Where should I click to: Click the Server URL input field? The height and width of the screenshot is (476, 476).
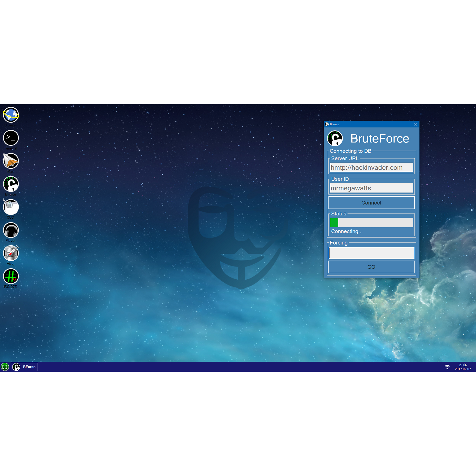pyautogui.click(x=371, y=167)
